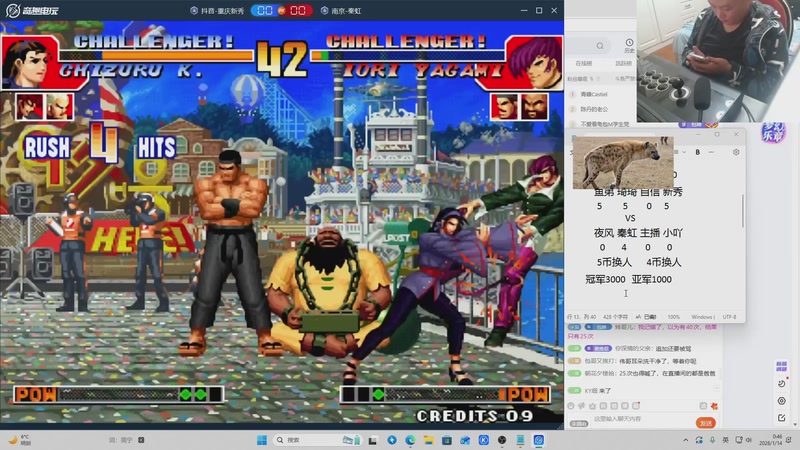The height and width of the screenshot is (450, 800).
Task: Open Microsoft Edge from the taskbar
Action: tap(410, 440)
